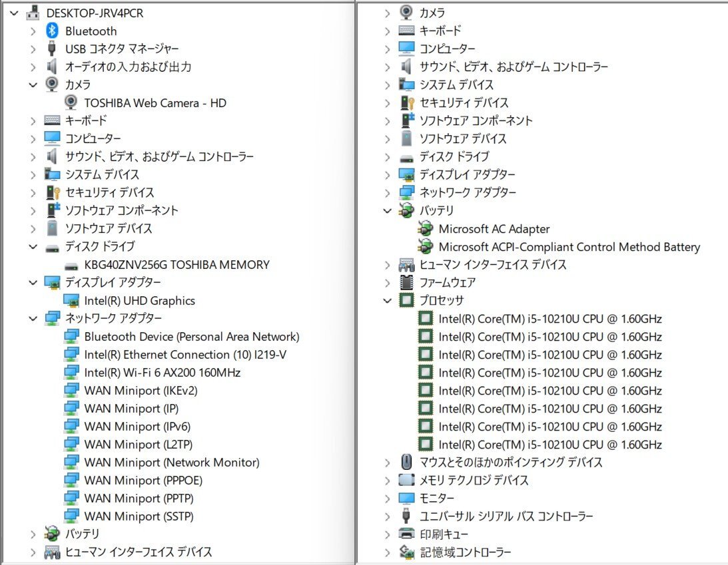Click the USB コネクタ マネージャー icon
This screenshot has width=728, height=565.
tap(52, 49)
